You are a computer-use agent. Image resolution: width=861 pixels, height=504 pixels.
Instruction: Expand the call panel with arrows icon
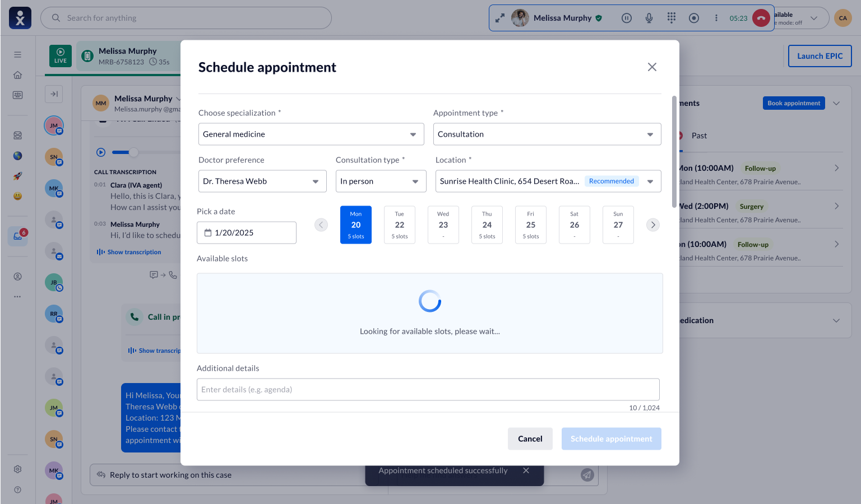[500, 18]
